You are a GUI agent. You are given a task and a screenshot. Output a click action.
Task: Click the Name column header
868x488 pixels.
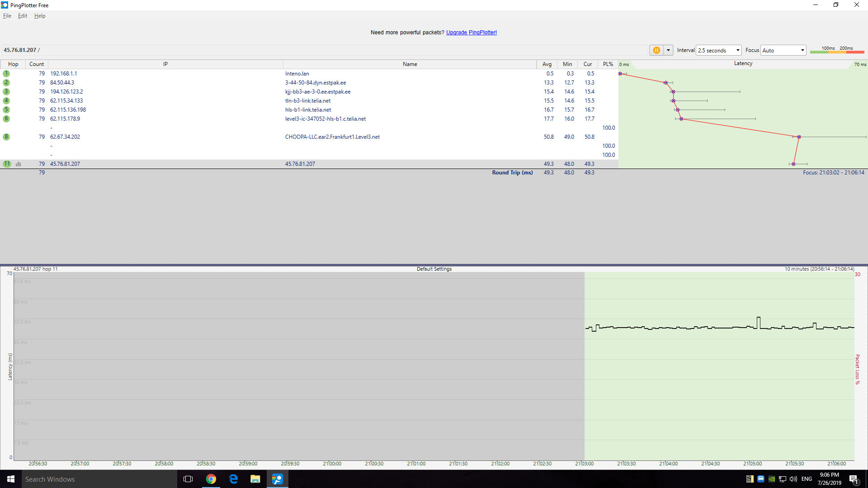410,64
